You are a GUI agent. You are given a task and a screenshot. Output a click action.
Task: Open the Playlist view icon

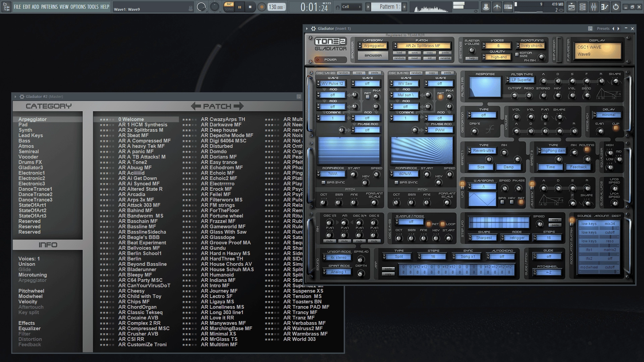[x=572, y=7]
